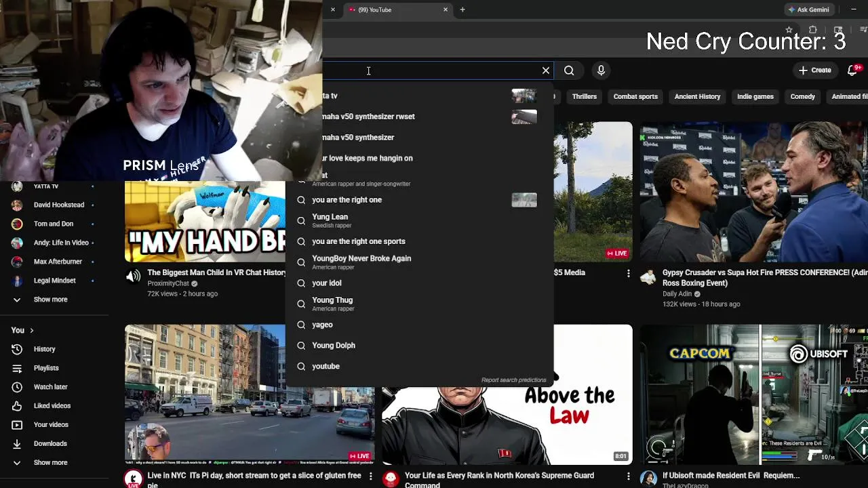Start voice search with the microphone icon
The height and width of the screenshot is (488, 868).
pyautogui.click(x=601, y=70)
